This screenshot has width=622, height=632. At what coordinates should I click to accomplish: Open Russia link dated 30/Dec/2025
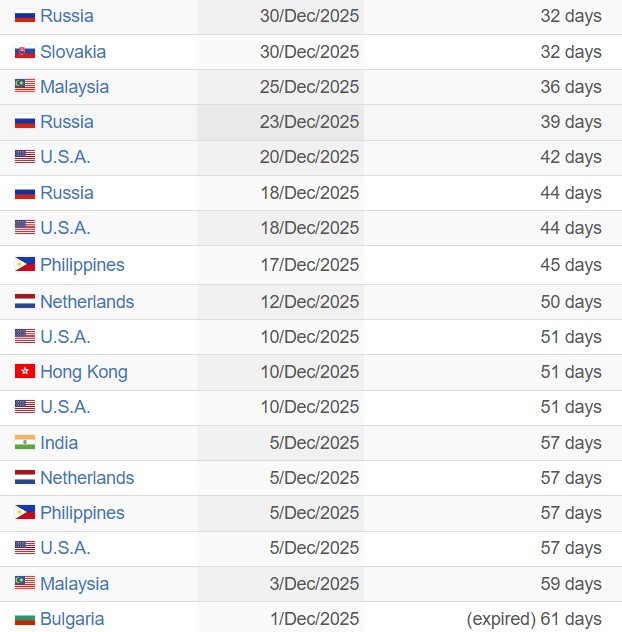pyautogui.click(x=67, y=16)
